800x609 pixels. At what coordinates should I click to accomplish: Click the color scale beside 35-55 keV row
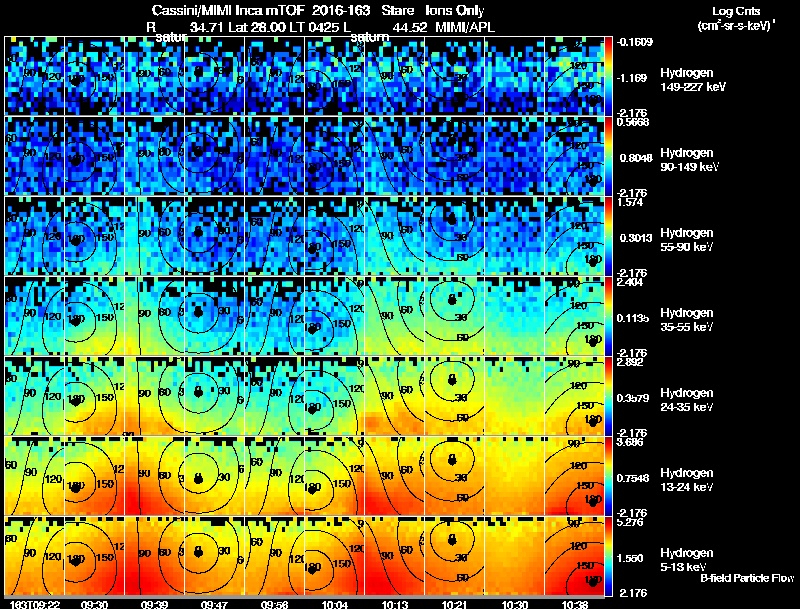[x=608, y=316]
